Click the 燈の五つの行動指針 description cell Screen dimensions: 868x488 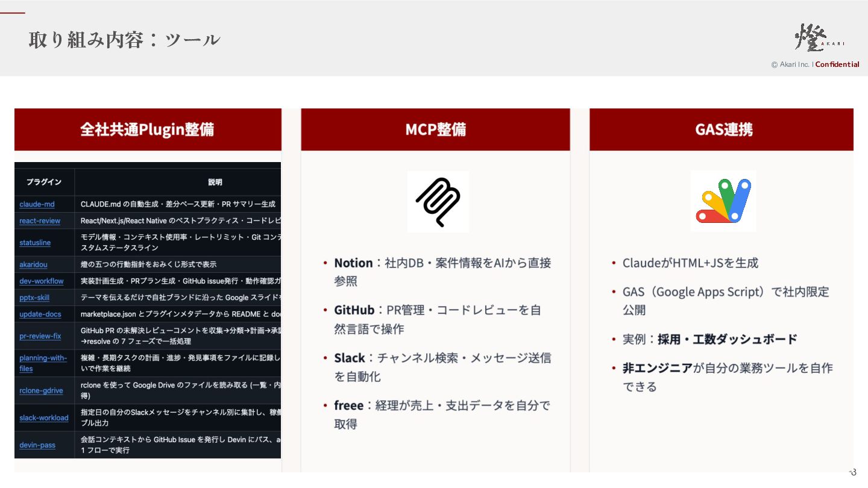(x=178, y=264)
